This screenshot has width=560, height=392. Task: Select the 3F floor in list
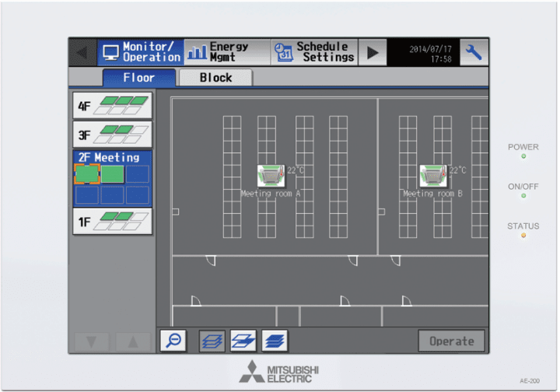click(x=112, y=134)
